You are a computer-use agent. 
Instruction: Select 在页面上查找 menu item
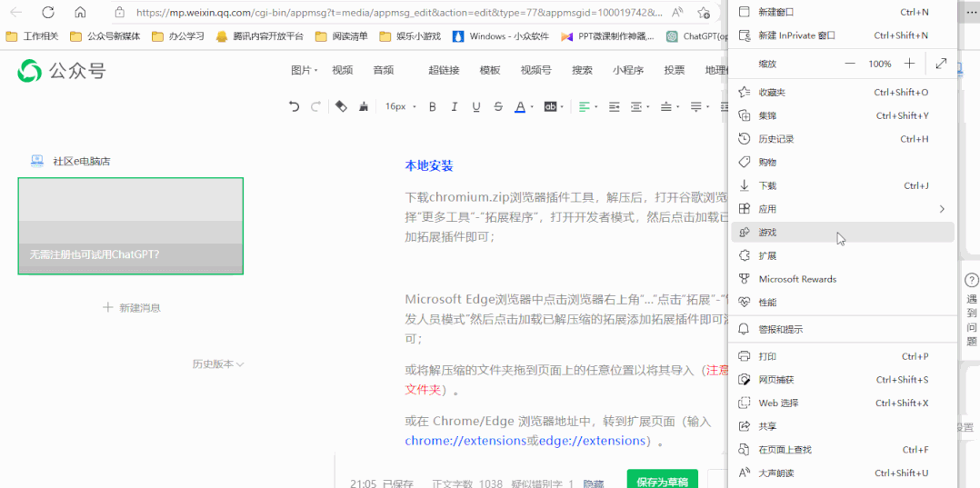tap(843, 450)
